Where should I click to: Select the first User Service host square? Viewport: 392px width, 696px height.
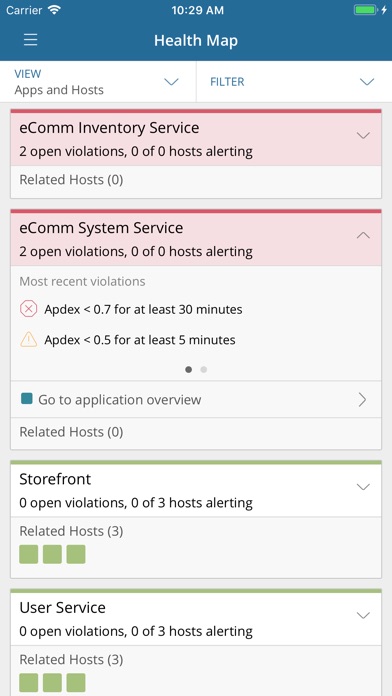[28, 683]
